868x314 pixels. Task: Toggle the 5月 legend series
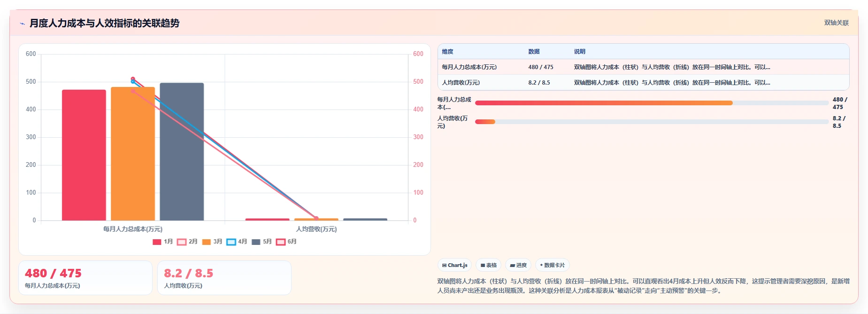(x=261, y=242)
